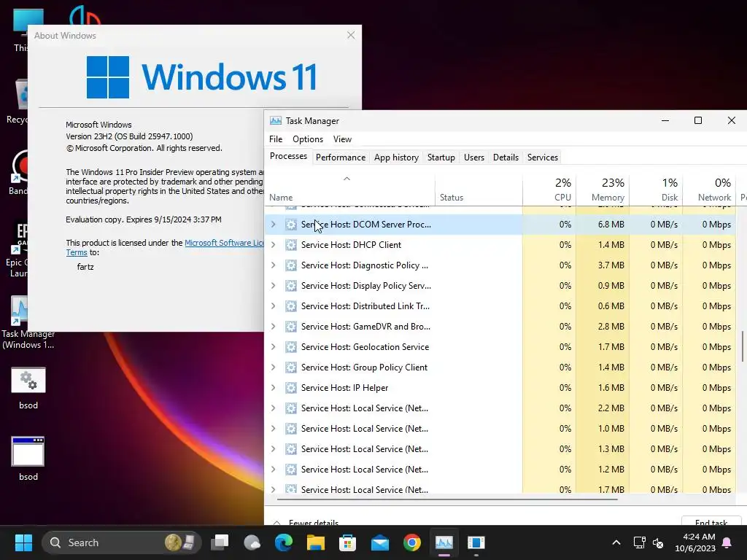Image resolution: width=747 pixels, height=560 pixels.
Task: Switch to the App history tab
Action: [x=396, y=157]
